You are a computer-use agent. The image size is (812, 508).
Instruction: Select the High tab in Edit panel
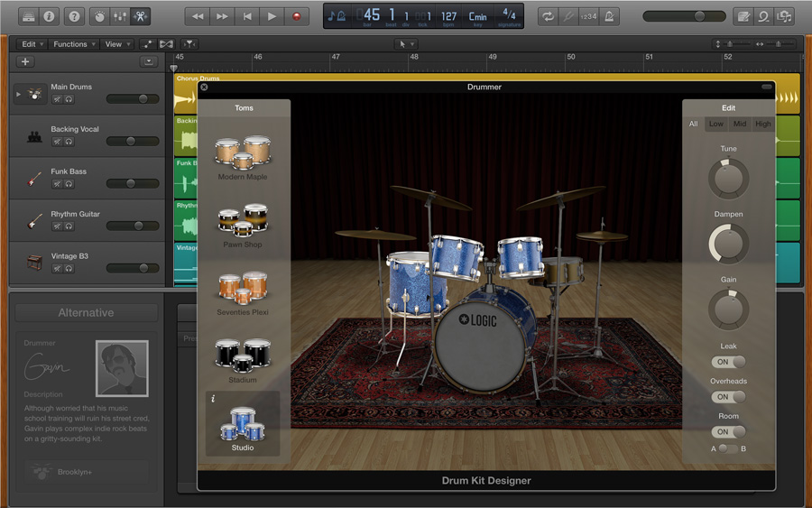[763, 124]
